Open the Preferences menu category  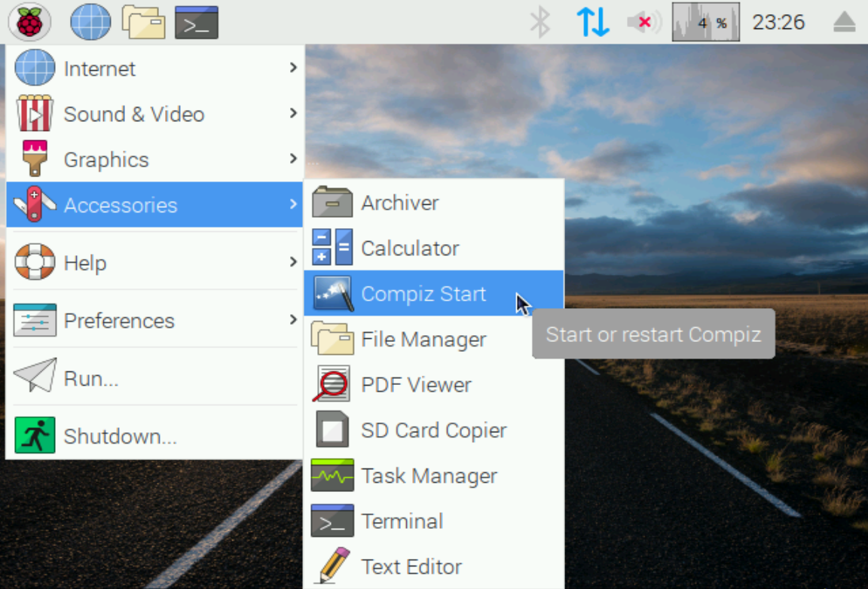click(154, 320)
